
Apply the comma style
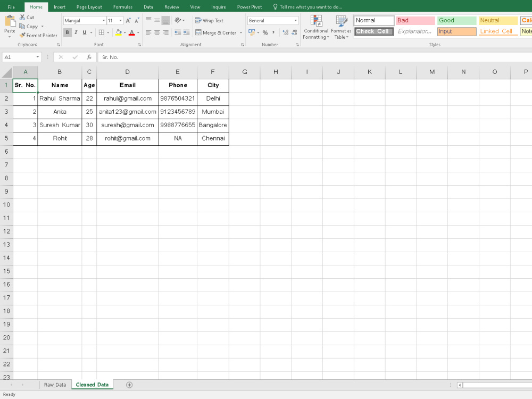pyautogui.click(x=273, y=32)
